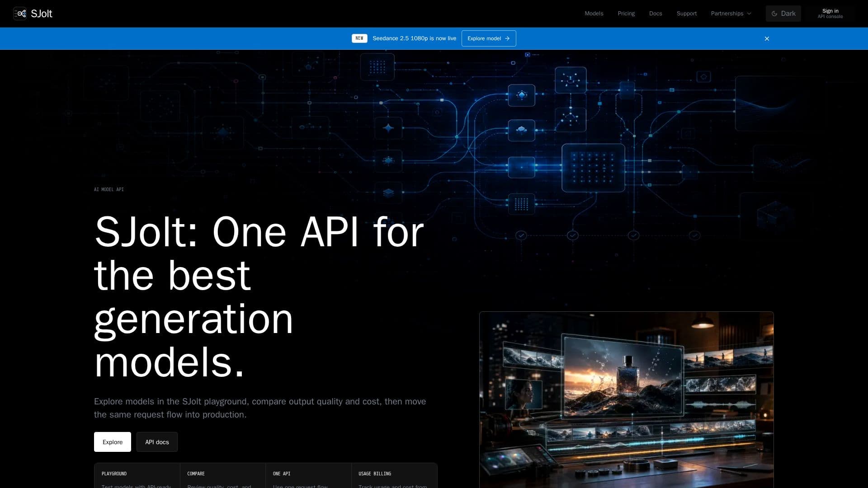Expand the Partnerships dropdown menu
The image size is (868, 488).
coord(731,14)
